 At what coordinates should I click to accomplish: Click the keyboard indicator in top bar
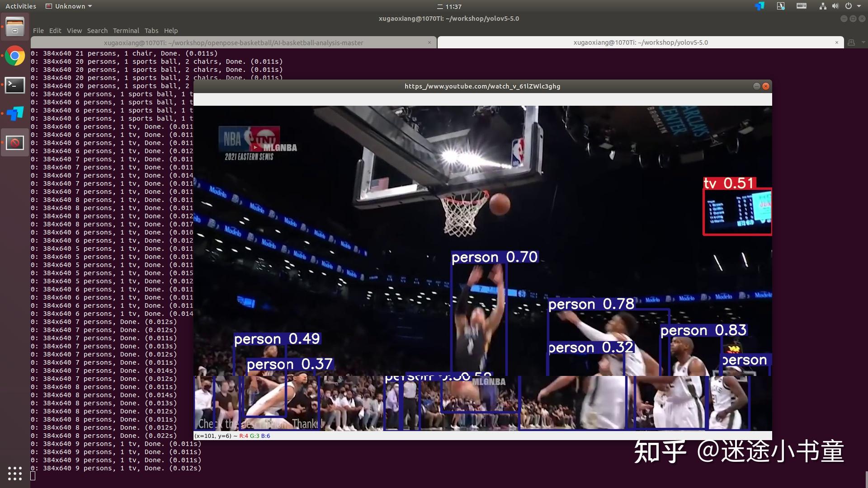[802, 6]
